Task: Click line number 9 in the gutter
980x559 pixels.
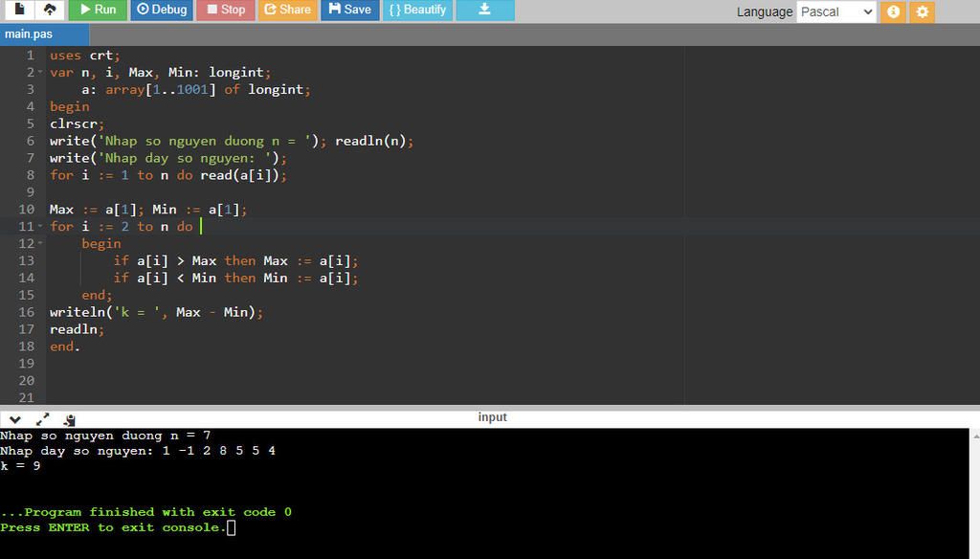Action: (30, 192)
